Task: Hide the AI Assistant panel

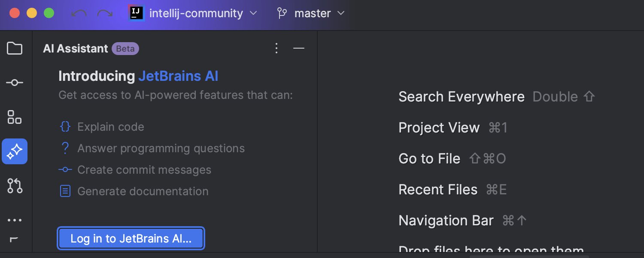Action: coord(298,48)
